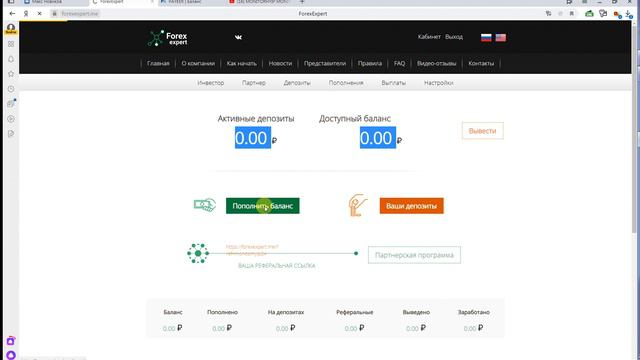
Task: Click the Вывести withdraw button
Action: point(482,131)
